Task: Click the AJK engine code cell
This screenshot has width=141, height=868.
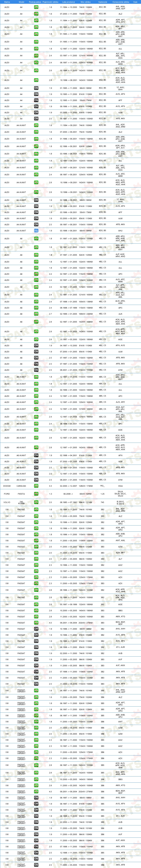Action: pyautogui.click(x=120, y=314)
